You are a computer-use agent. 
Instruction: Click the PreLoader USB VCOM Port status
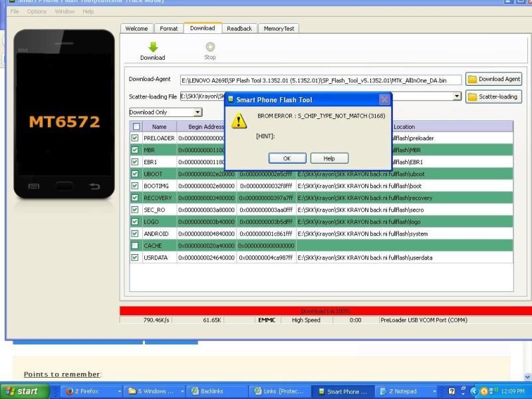tap(424, 320)
